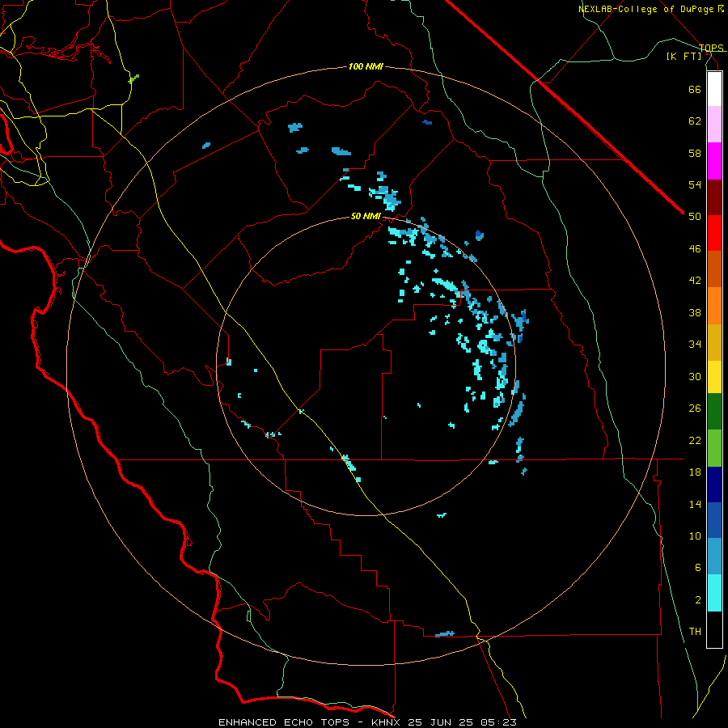Click the TH threshold label
The height and width of the screenshot is (728, 728).
coord(695,632)
